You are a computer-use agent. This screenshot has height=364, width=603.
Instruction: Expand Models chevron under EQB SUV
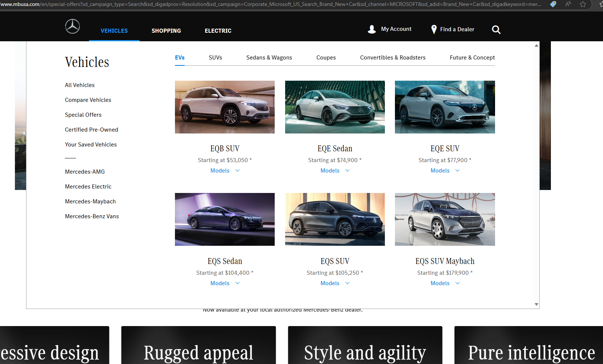pos(237,171)
